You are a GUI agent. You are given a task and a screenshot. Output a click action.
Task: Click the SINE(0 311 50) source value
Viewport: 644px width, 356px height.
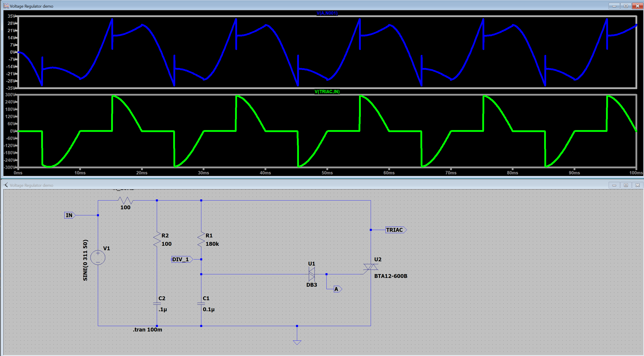[85, 260]
